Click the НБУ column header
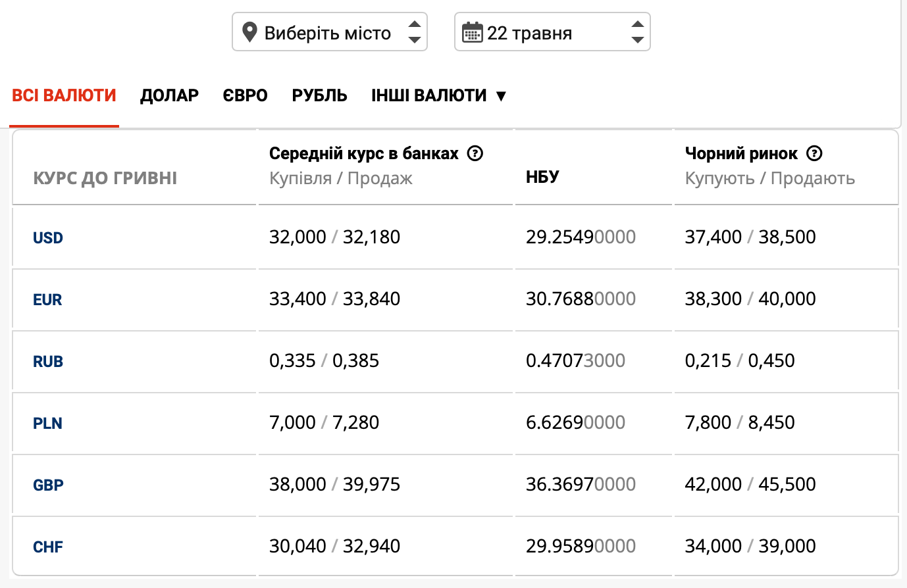 [x=542, y=177]
